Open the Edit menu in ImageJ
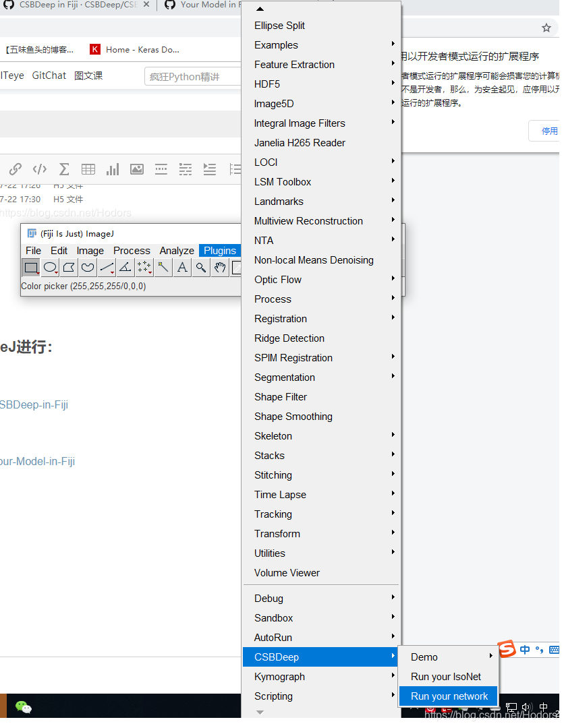The width and height of the screenshot is (564, 728). tap(59, 250)
